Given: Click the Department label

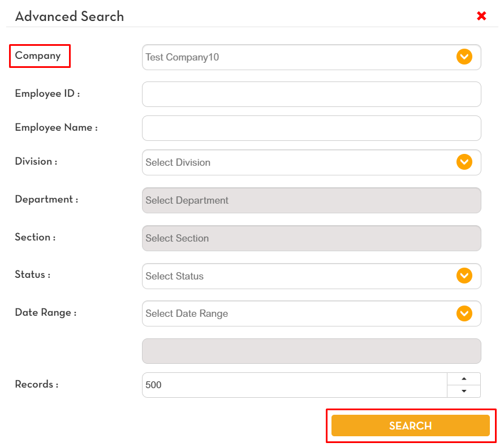Looking at the screenshot, I should click(46, 199).
